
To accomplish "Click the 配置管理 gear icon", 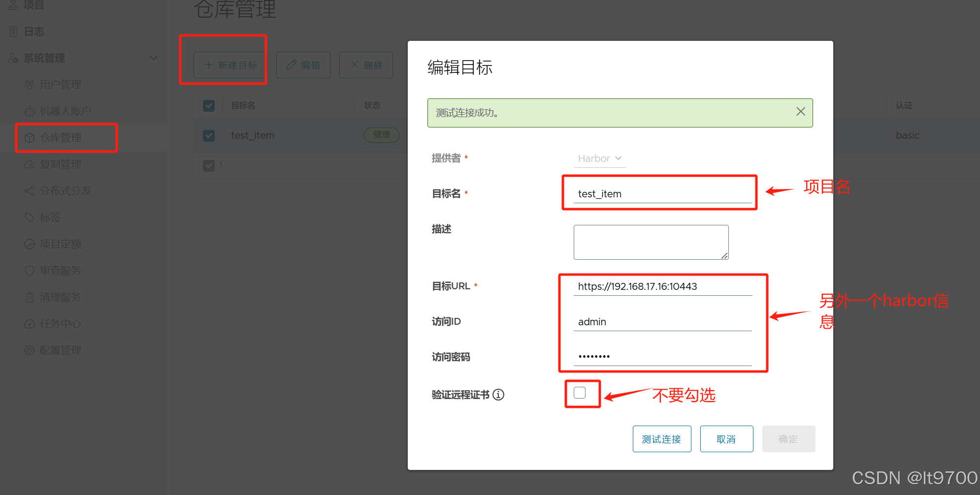I will point(30,350).
